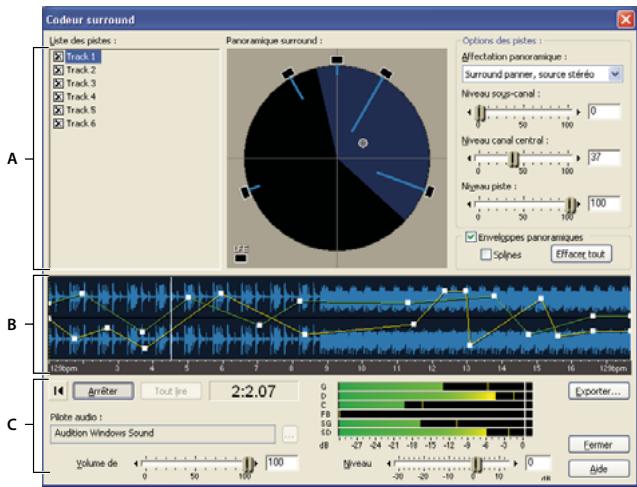Click the Niveau canal central slider thumb
637x487 pixels.
pyautogui.click(x=514, y=159)
